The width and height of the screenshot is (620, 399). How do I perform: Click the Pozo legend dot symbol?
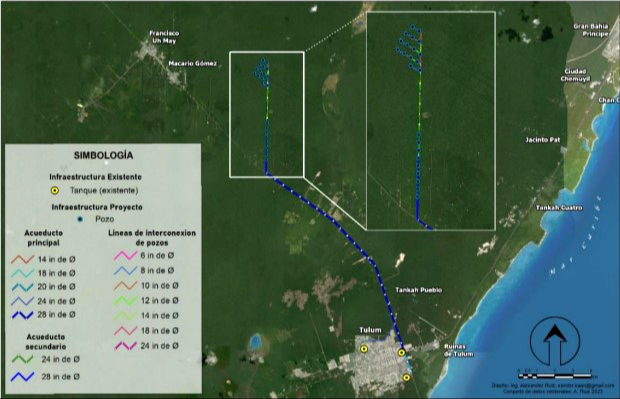81,219
